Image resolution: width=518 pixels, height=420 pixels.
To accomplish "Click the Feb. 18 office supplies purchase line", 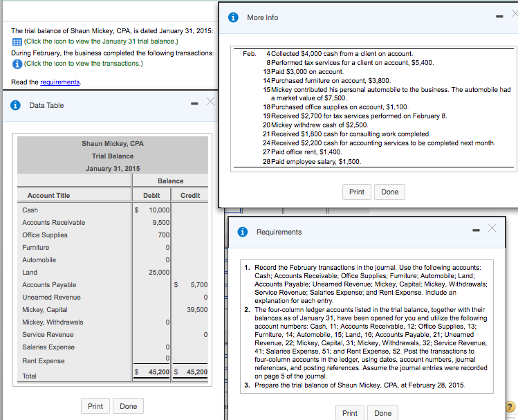I will tap(336, 107).
